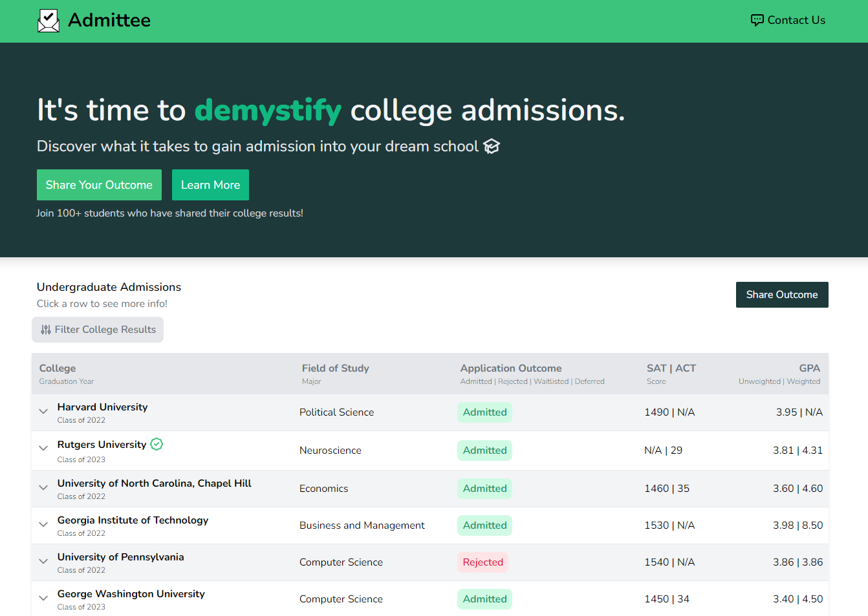Click the 3.98 | 8.50 GPA cell
The height and width of the screenshot is (616, 868).
pos(797,526)
